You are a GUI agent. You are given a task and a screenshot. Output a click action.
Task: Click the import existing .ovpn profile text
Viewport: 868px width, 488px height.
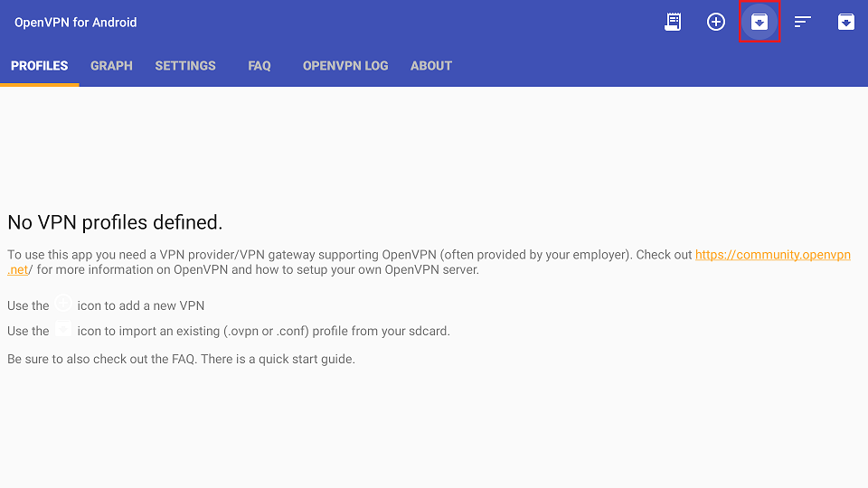click(x=263, y=331)
